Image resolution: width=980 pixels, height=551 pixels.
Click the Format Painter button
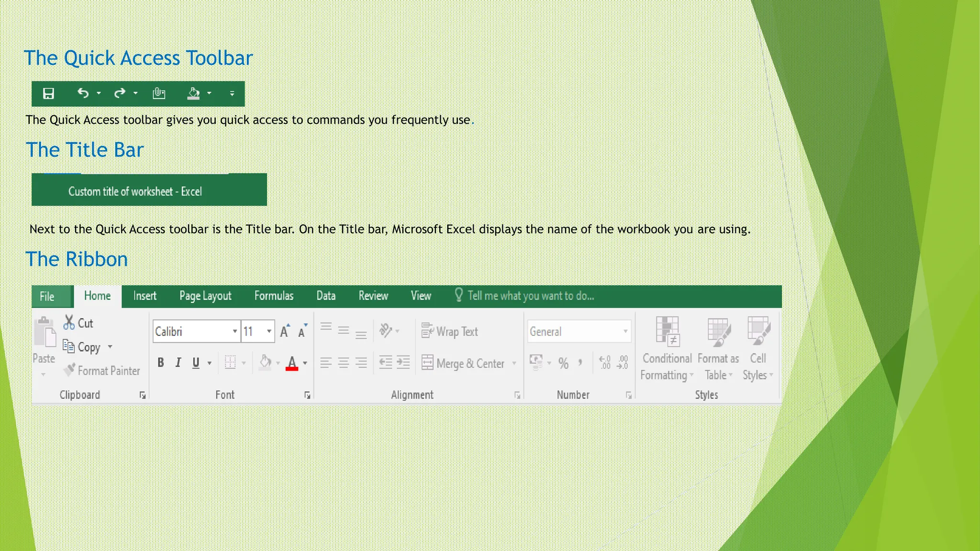[x=102, y=371]
